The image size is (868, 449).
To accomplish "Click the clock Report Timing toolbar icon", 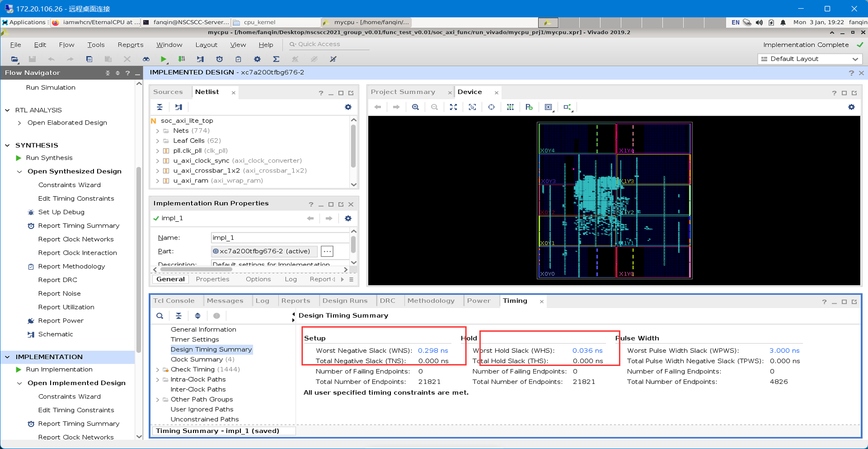I will pyautogui.click(x=219, y=59).
